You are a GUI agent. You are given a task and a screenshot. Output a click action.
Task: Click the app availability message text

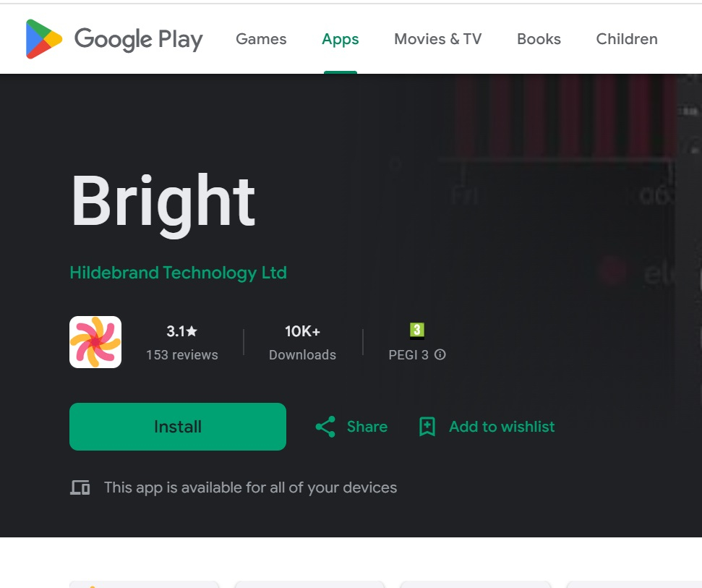[250, 487]
